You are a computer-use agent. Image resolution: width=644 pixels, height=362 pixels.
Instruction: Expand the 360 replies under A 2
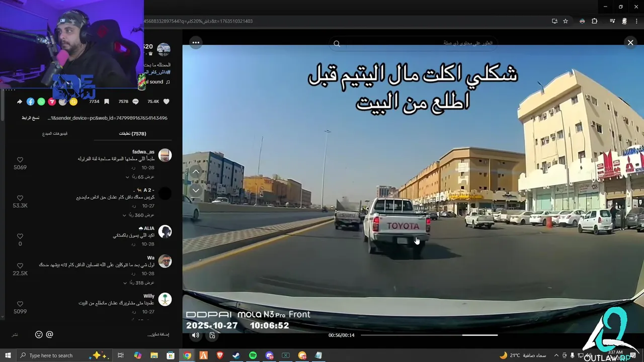point(139,215)
